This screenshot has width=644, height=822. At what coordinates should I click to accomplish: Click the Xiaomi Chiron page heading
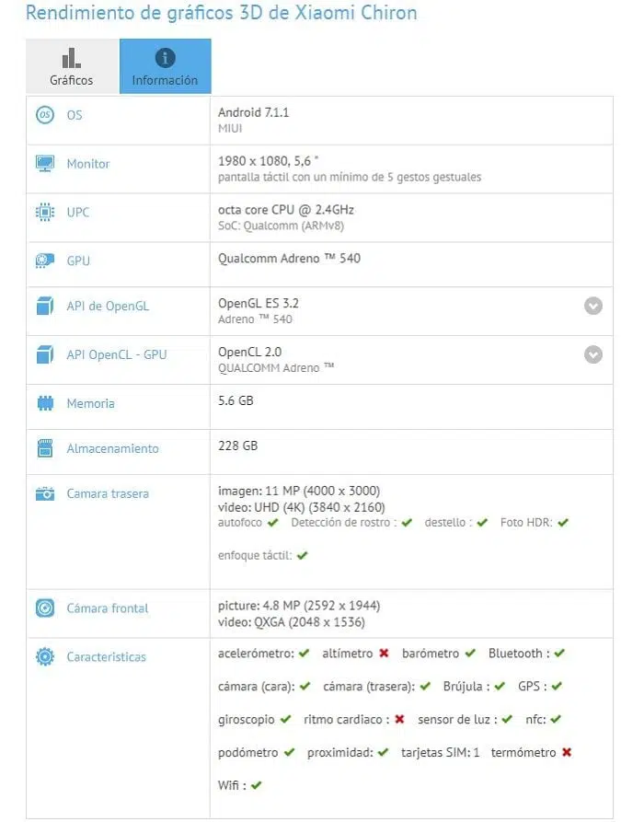click(x=221, y=13)
